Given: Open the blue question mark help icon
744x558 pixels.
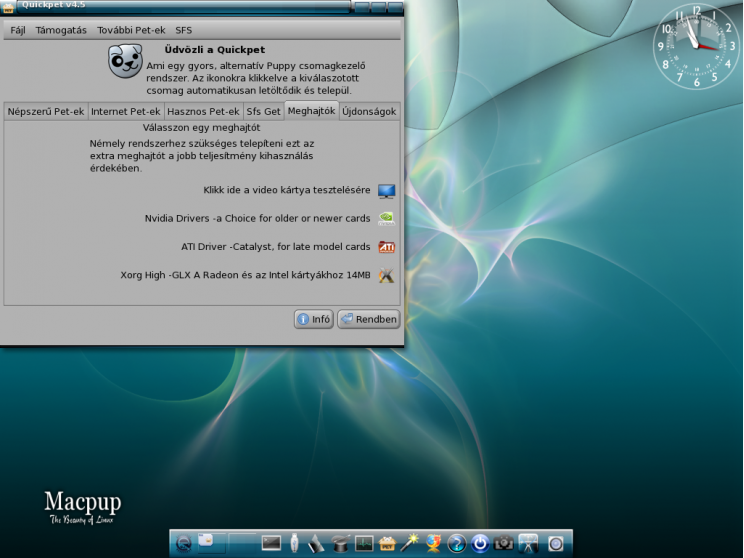Looking at the screenshot, I should [456, 544].
